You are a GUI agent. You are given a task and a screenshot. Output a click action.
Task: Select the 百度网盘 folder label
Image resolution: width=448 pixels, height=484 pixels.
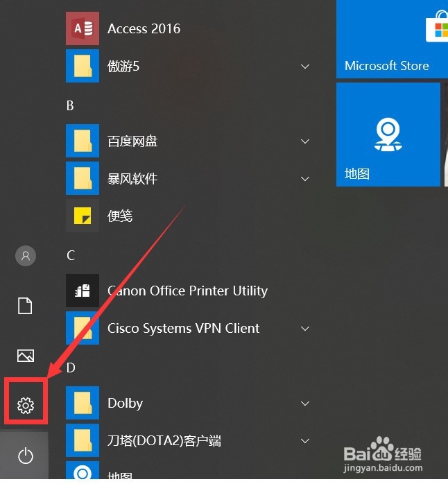click(132, 141)
